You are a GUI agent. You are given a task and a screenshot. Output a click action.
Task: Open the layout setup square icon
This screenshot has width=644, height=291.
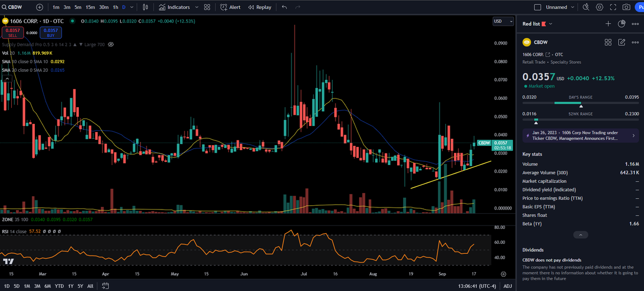538,7
